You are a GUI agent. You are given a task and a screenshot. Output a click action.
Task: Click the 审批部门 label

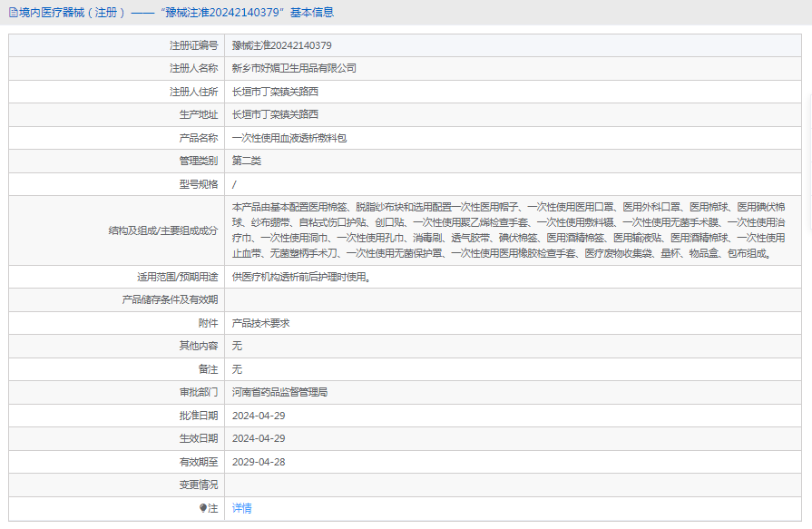click(x=199, y=392)
